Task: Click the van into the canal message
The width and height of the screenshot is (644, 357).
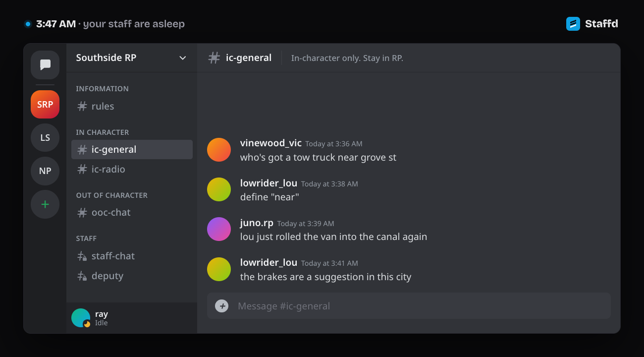Action: tap(333, 237)
